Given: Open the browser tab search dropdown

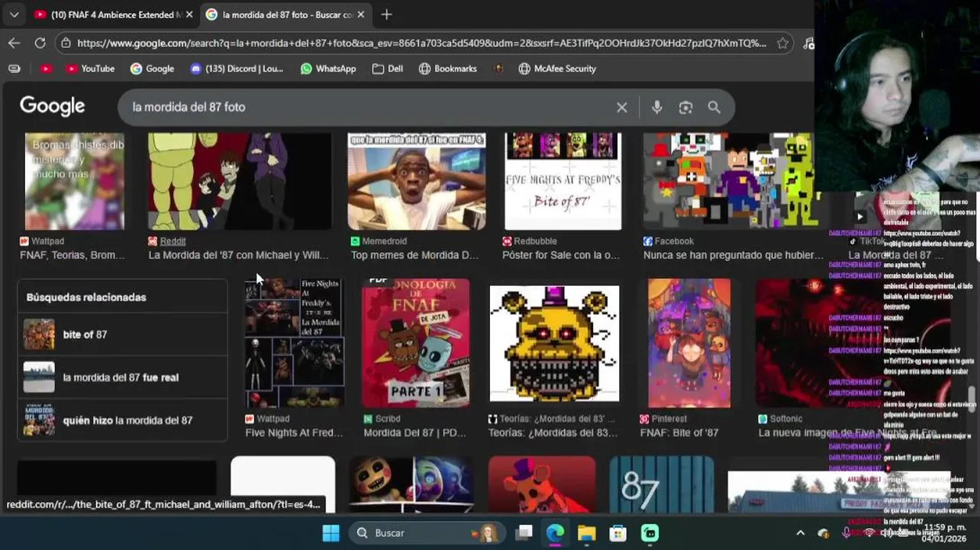Looking at the screenshot, I should pyautogui.click(x=14, y=15).
